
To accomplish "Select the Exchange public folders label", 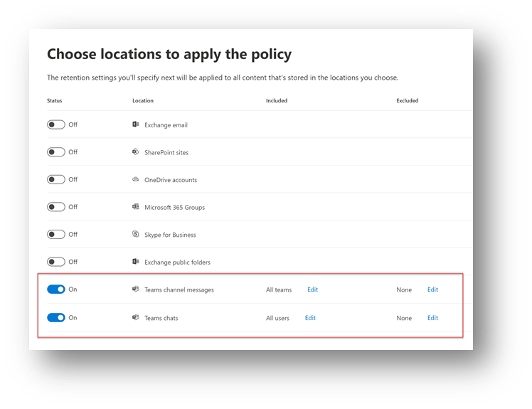I will 177,262.
